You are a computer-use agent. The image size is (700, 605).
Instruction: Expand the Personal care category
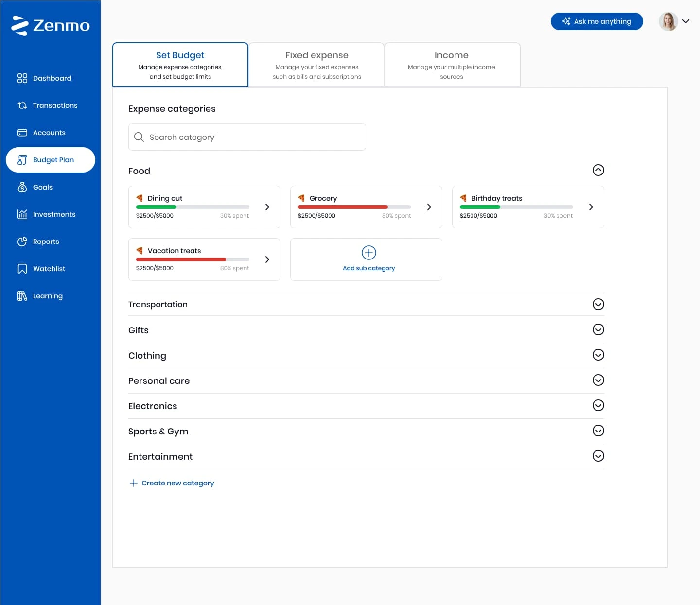[598, 380]
